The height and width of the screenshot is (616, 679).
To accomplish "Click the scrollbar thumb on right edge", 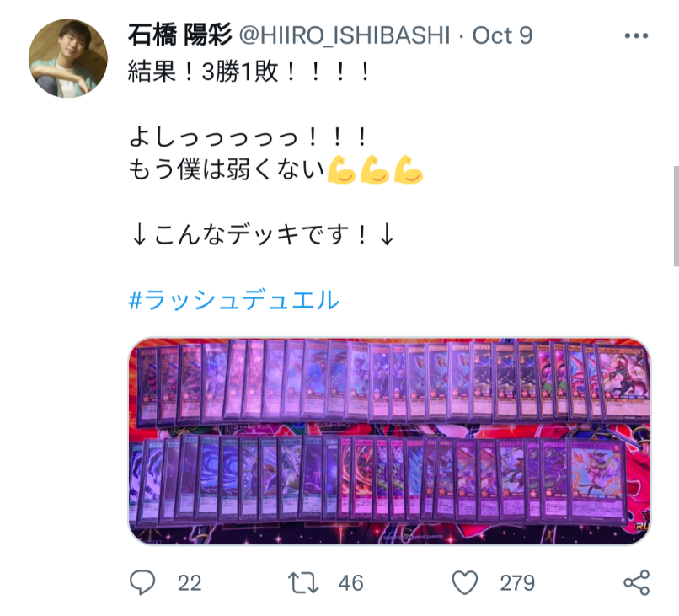I will point(676,216).
